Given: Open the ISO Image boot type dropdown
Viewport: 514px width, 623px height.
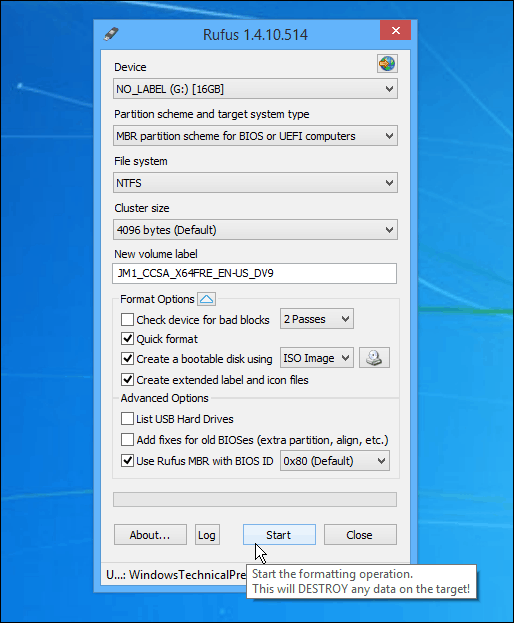Looking at the screenshot, I should [317, 358].
